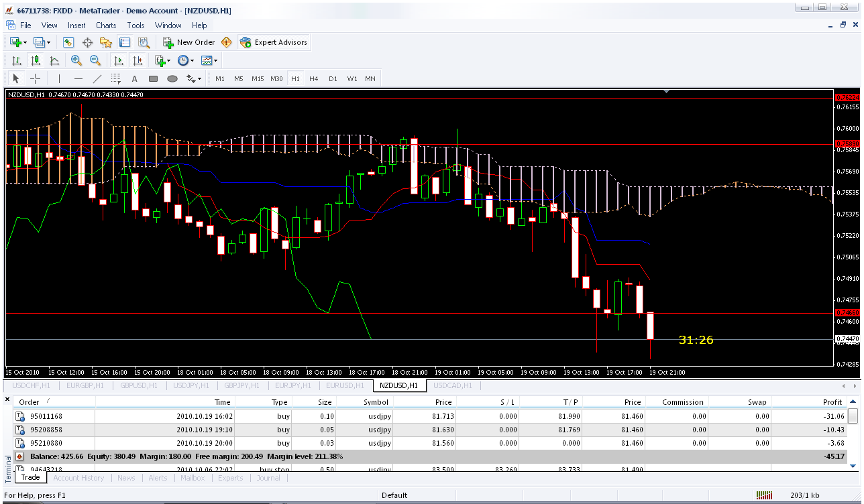Click terminal scrollbar down arrow
Screen dimensions: 864x504
point(853,466)
